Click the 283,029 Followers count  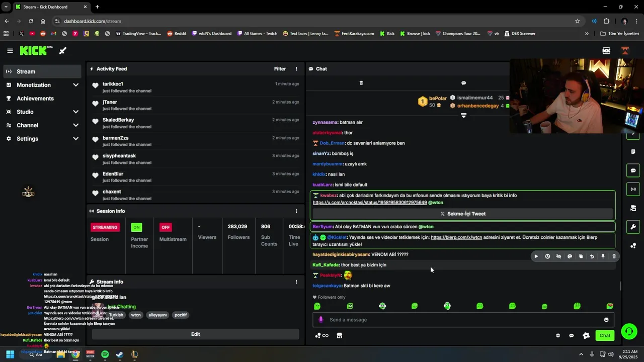tap(237, 227)
